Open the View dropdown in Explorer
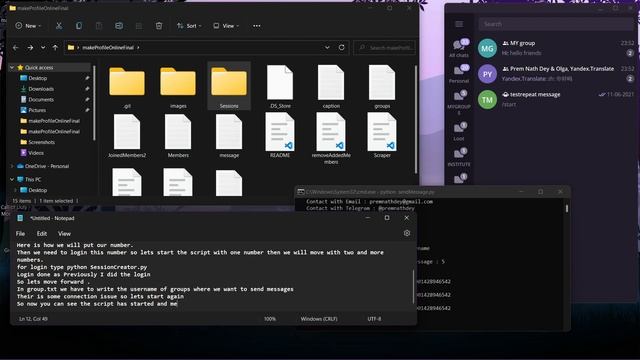The image size is (640, 360). (226, 26)
